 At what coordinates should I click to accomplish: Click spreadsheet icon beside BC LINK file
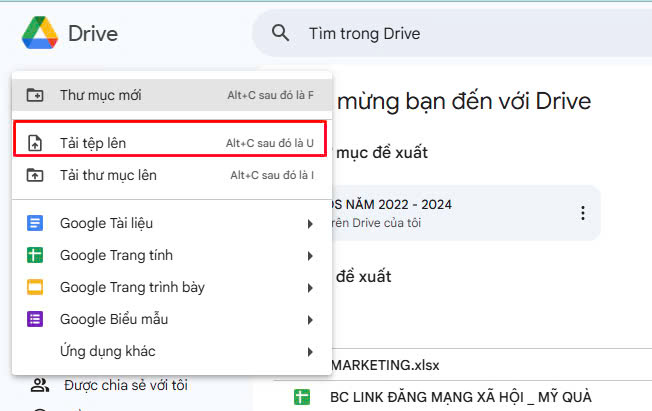(x=302, y=397)
